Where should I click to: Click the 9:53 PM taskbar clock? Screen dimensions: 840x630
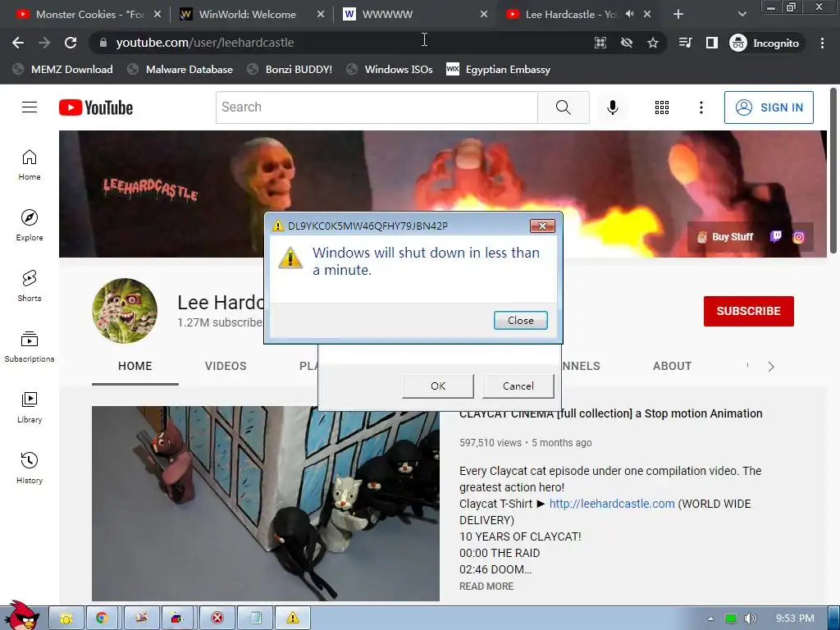(x=795, y=619)
